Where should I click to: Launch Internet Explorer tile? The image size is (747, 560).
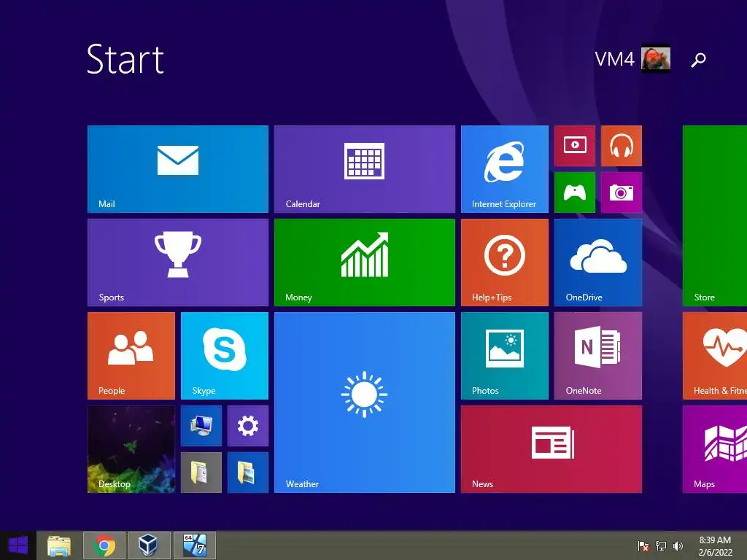pyautogui.click(x=505, y=169)
